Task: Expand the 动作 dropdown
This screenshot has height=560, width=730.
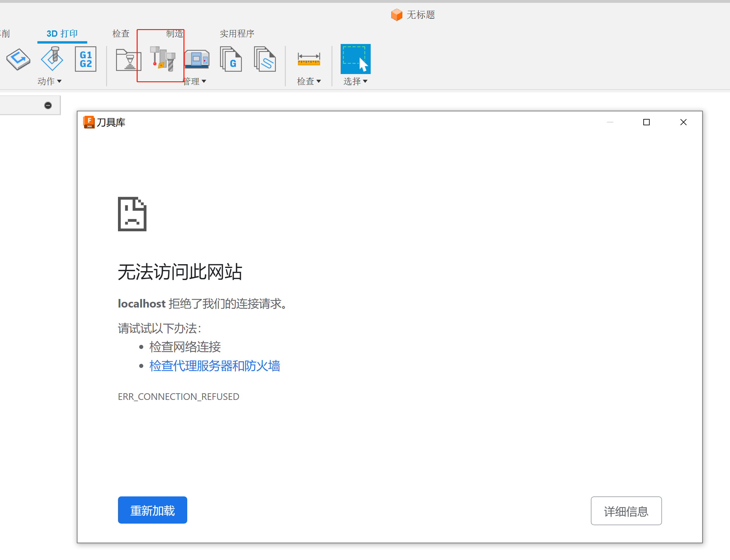Action: point(50,81)
